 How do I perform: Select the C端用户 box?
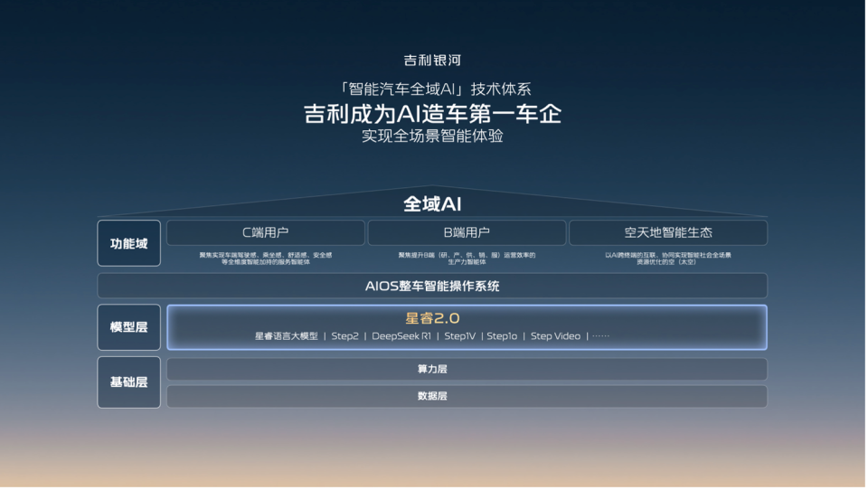(x=266, y=232)
